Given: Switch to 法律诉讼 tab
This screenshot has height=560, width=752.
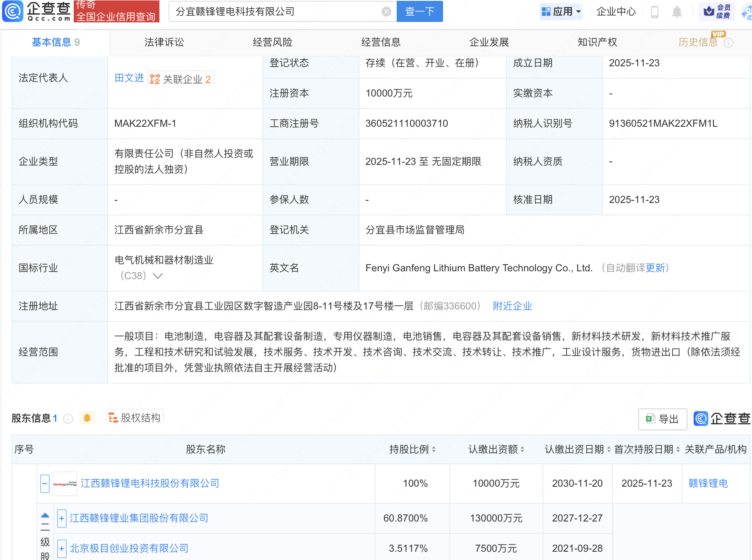Looking at the screenshot, I should (x=164, y=42).
